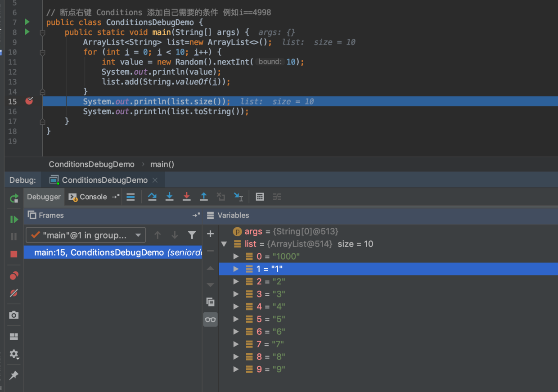Click previous frame up arrow

point(157,235)
